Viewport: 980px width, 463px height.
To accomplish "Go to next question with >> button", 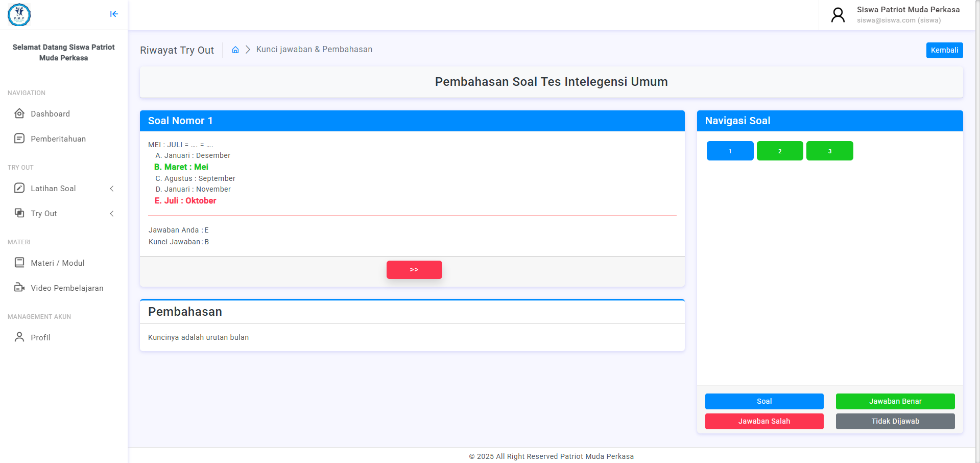I will [414, 270].
